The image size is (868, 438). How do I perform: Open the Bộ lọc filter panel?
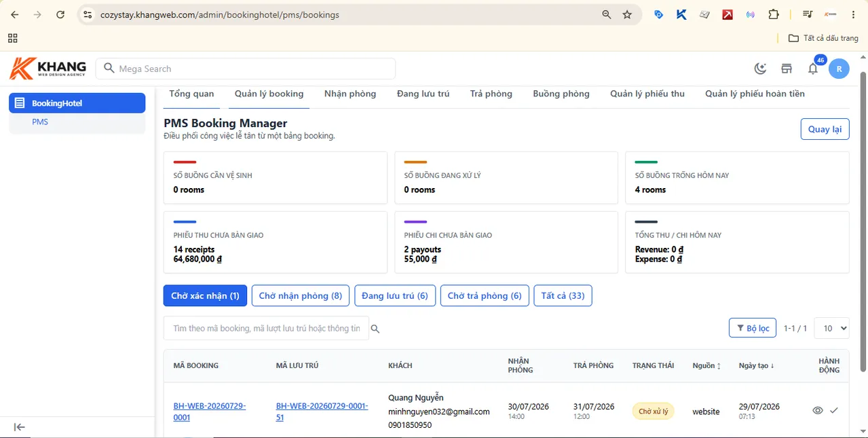tap(753, 328)
